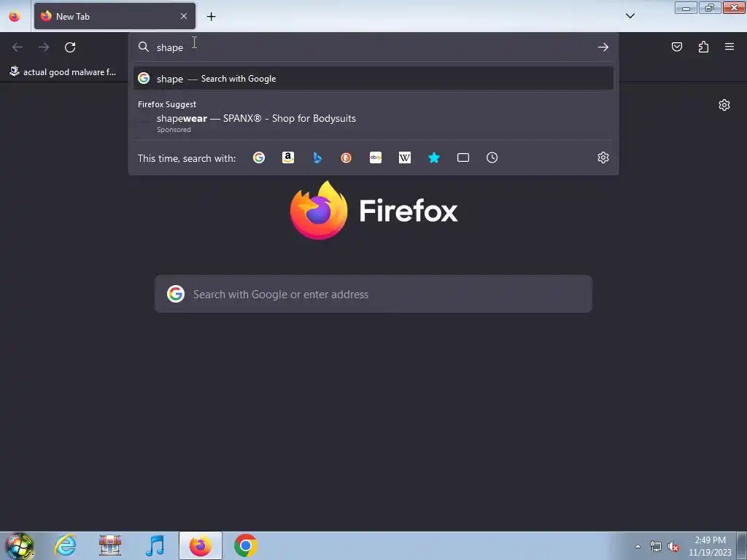Search this time with eBay
The height and width of the screenshot is (560, 747).
[376, 157]
